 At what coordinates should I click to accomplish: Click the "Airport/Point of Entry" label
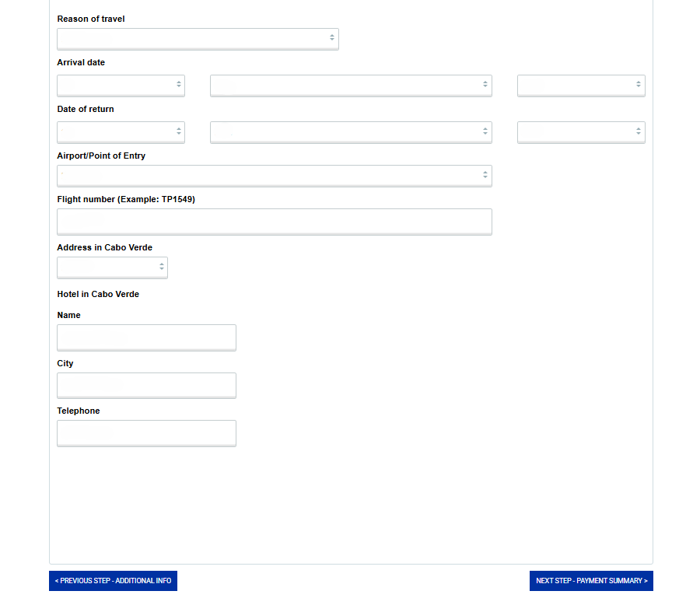101,156
